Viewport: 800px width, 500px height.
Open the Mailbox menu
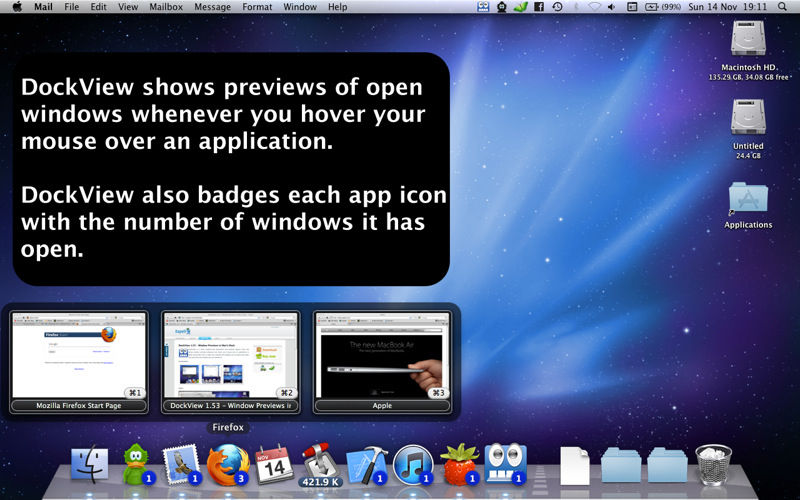tap(166, 7)
